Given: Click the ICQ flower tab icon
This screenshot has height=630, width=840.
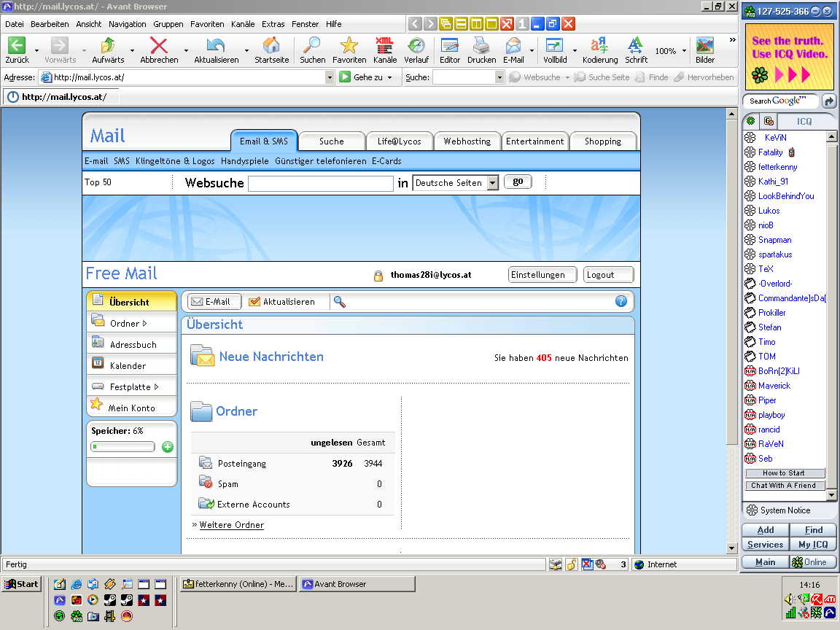Looking at the screenshot, I should click(751, 121).
